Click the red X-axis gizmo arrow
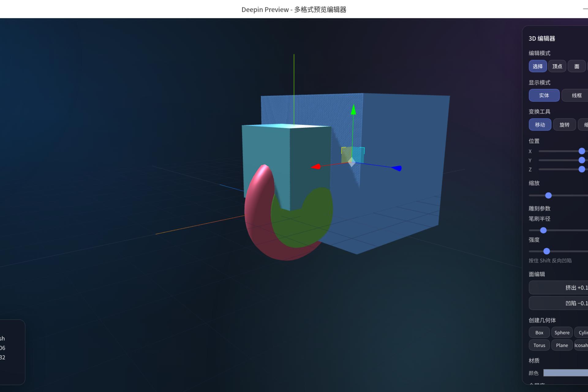Screen dimensions: 588x392 [x=316, y=167]
